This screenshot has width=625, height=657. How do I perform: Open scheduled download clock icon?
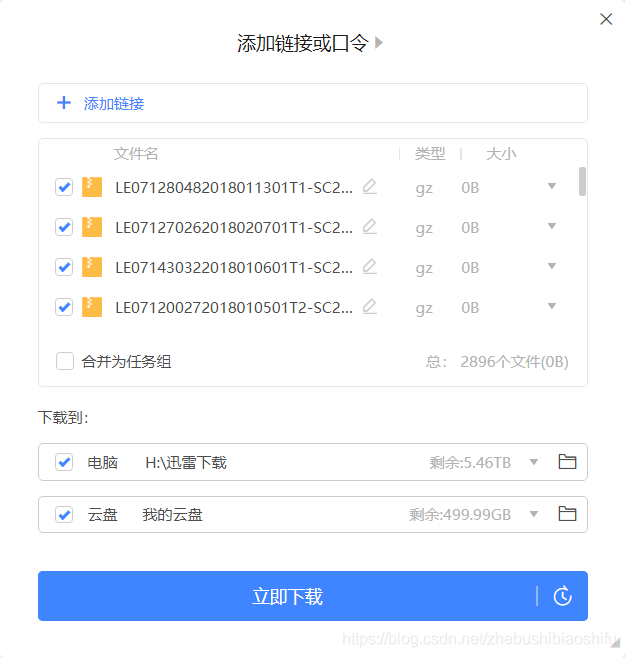[562, 596]
